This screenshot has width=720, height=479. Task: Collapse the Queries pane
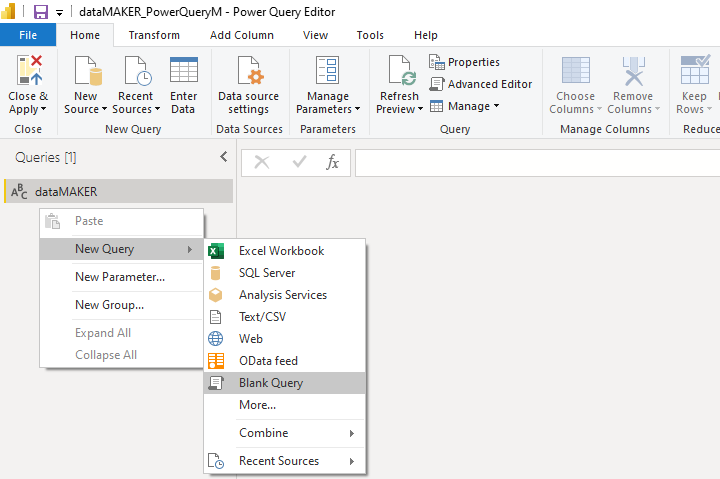tap(224, 157)
